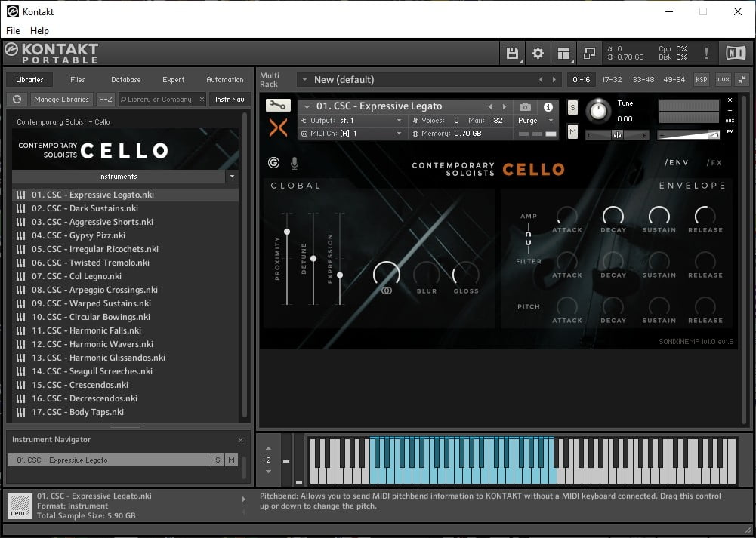Screen dimensions: 756x538
Task: Toggle the A-Z library sorting button
Action: 106,99
